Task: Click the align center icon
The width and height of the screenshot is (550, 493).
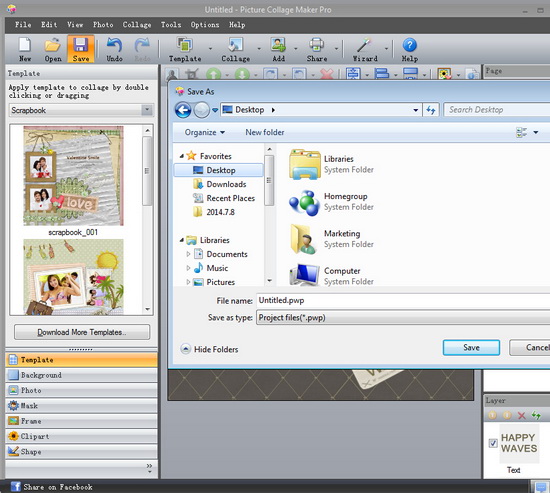Action: tap(353, 74)
